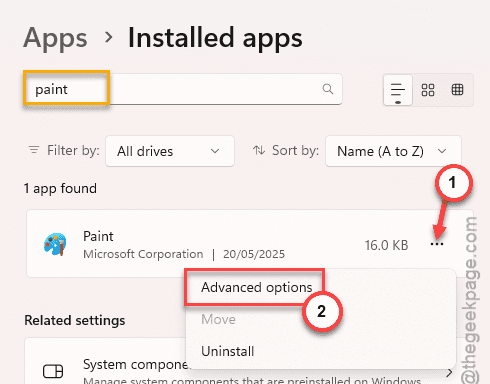Screen dimensions: 490x384
Task: Switch to list view layout
Action: pos(398,90)
